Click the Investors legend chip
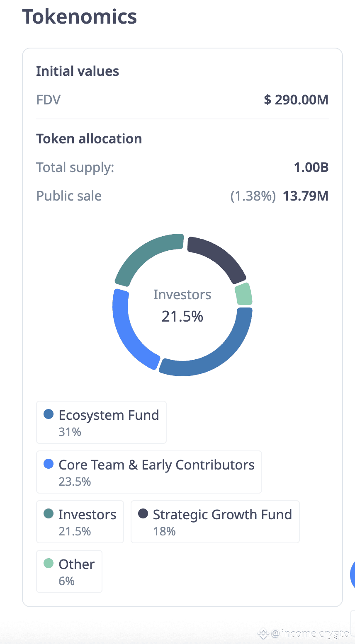 tap(80, 522)
